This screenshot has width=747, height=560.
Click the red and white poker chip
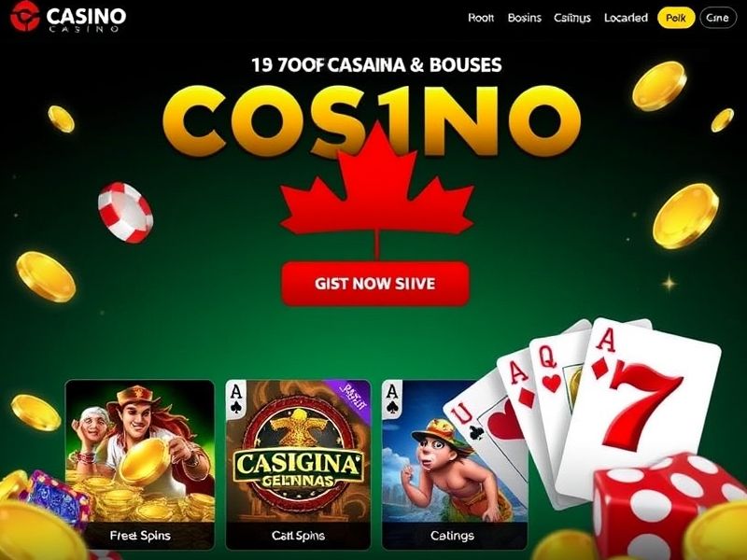(125, 213)
